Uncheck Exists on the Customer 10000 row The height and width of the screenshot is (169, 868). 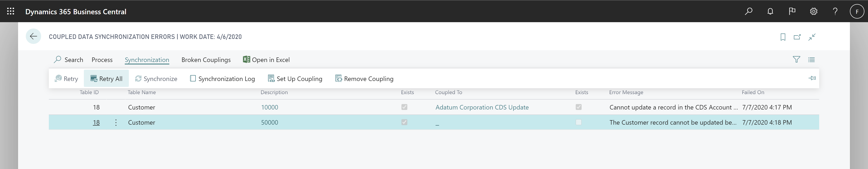pos(404,107)
